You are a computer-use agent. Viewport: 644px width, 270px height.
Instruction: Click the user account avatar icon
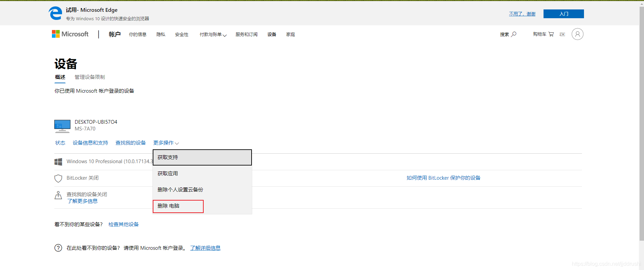tap(578, 34)
